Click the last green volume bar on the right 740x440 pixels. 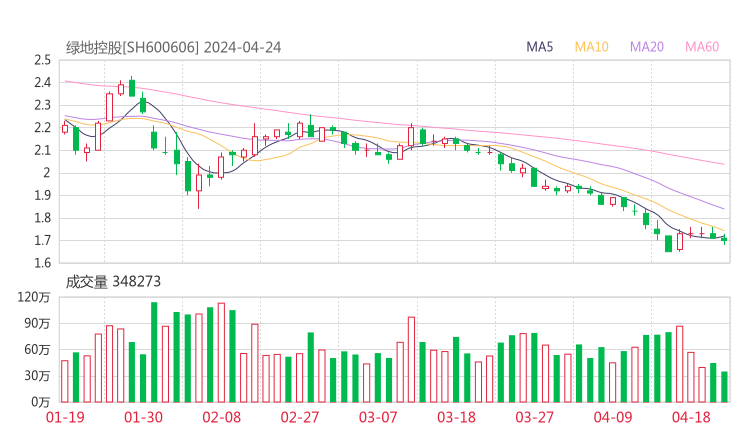tap(724, 387)
